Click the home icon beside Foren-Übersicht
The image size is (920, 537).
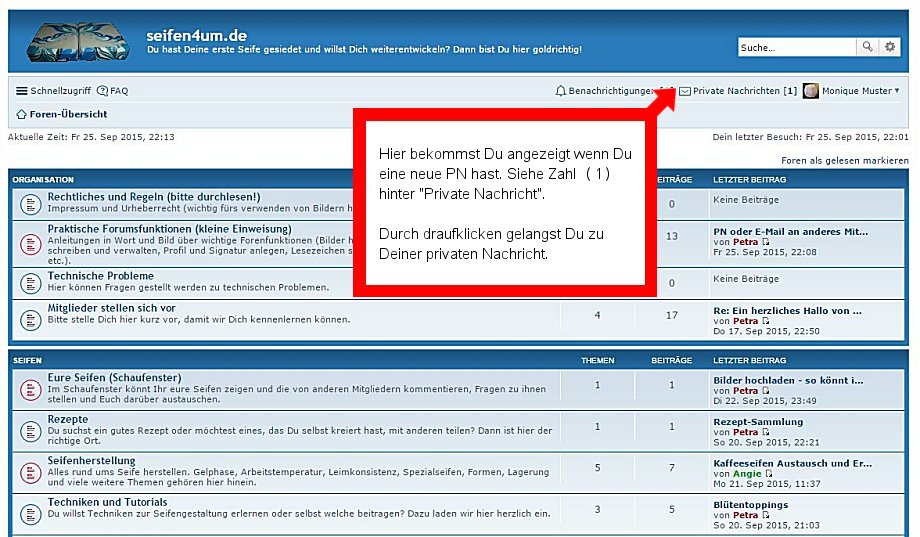tap(22, 115)
